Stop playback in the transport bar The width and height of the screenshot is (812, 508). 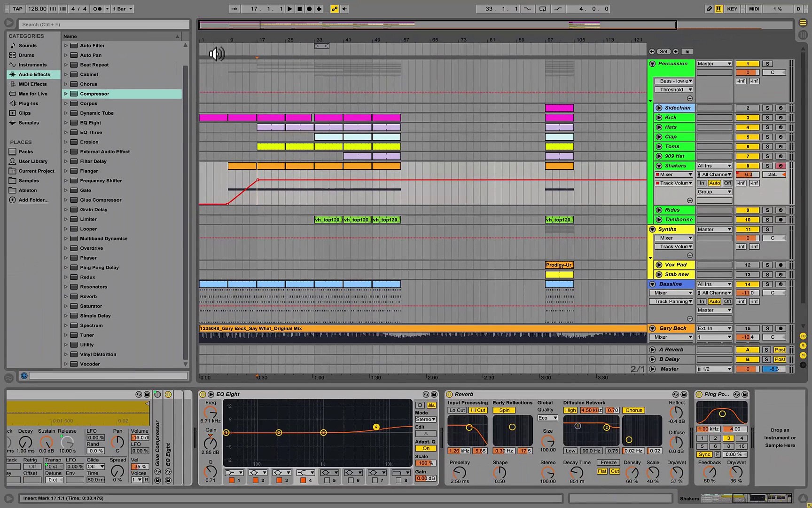300,9
